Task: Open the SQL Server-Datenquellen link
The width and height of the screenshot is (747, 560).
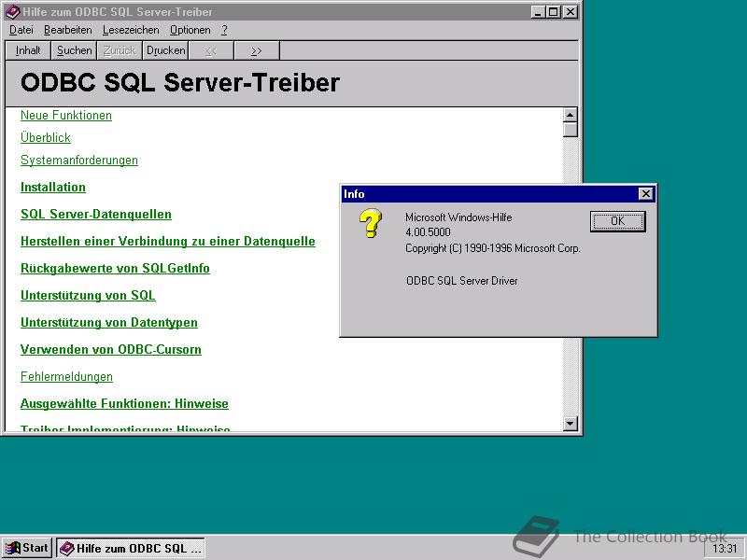Action: coord(96,215)
